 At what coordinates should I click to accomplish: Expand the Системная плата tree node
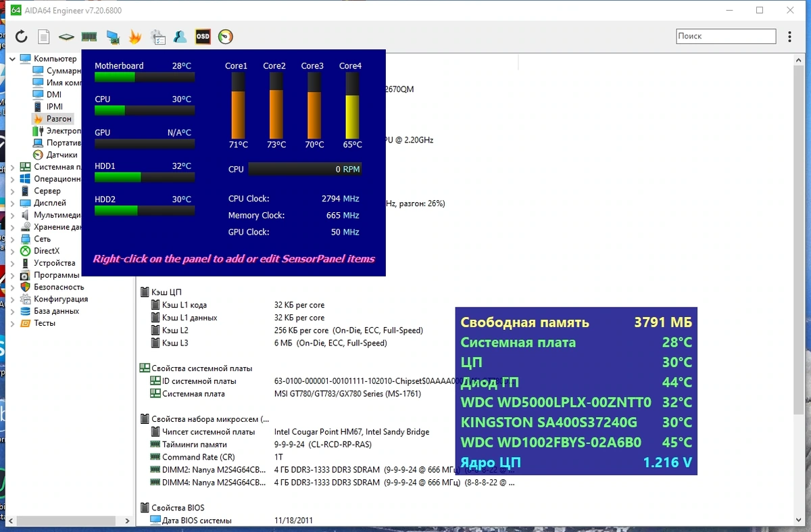point(12,167)
